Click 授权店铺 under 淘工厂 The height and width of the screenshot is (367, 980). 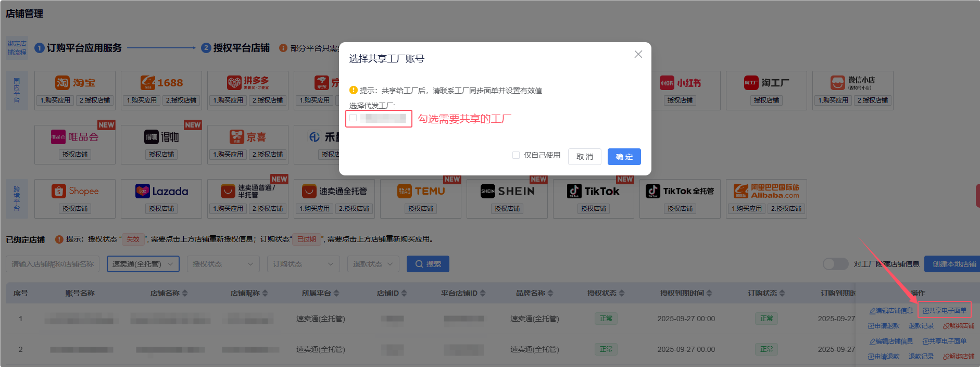(x=767, y=100)
